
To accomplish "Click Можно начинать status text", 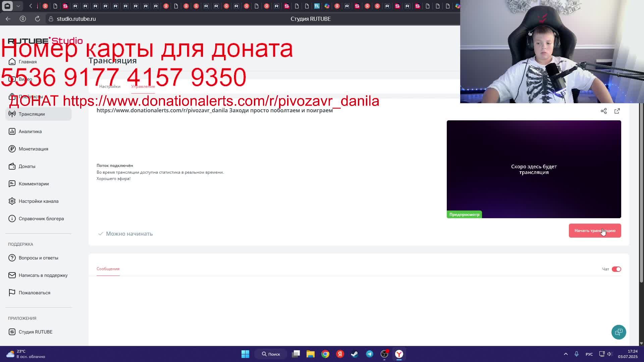I will pyautogui.click(x=129, y=234).
